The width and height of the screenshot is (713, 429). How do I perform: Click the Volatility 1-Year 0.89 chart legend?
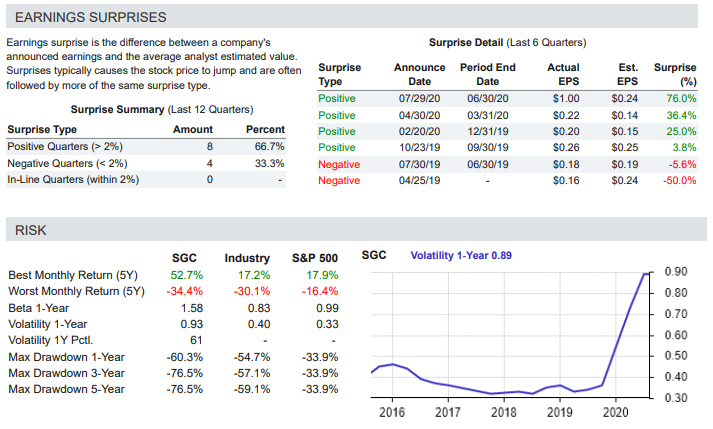click(461, 256)
